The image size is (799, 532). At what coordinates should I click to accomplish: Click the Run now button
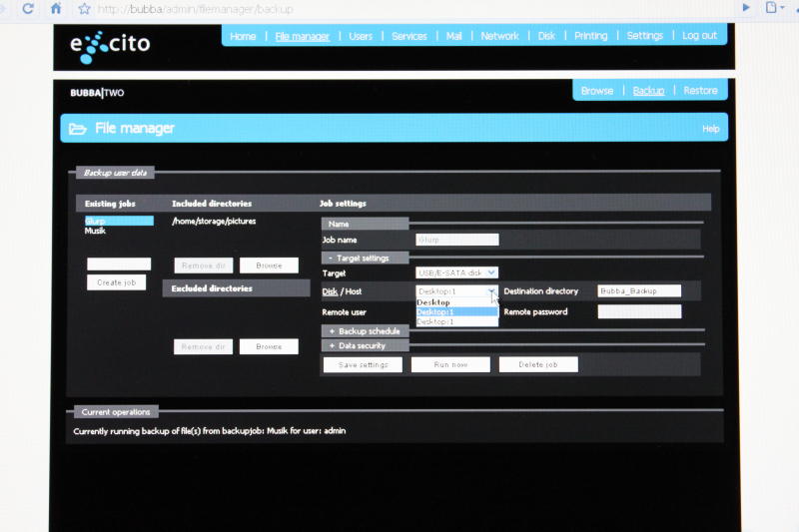point(450,364)
